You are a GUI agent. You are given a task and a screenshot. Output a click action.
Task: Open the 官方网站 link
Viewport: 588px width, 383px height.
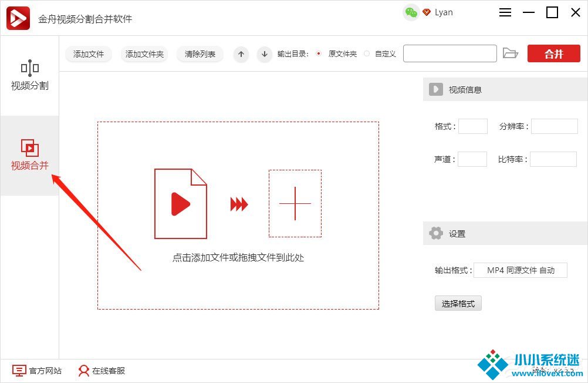(x=37, y=371)
